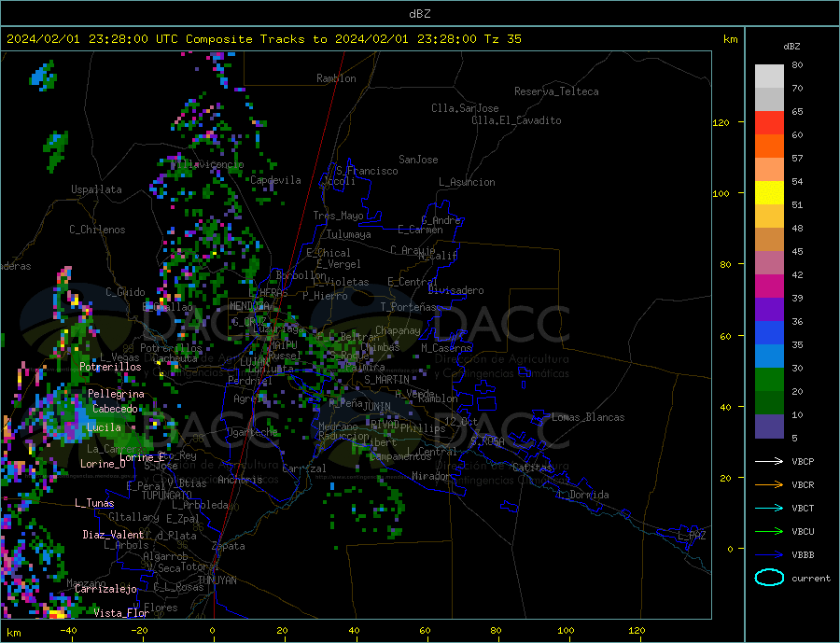Viewport: 840px width, 643px height.
Task: Click the composite tracks timestamp header text
Action: click(x=263, y=39)
